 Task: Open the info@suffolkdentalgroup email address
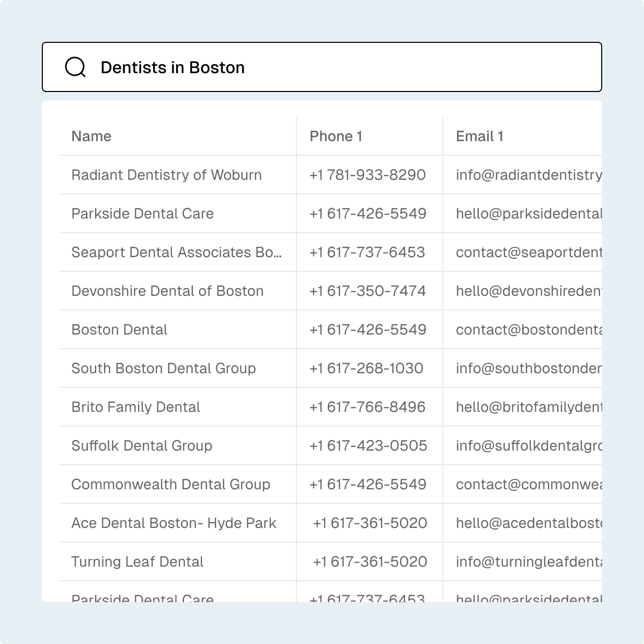click(528, 446)
